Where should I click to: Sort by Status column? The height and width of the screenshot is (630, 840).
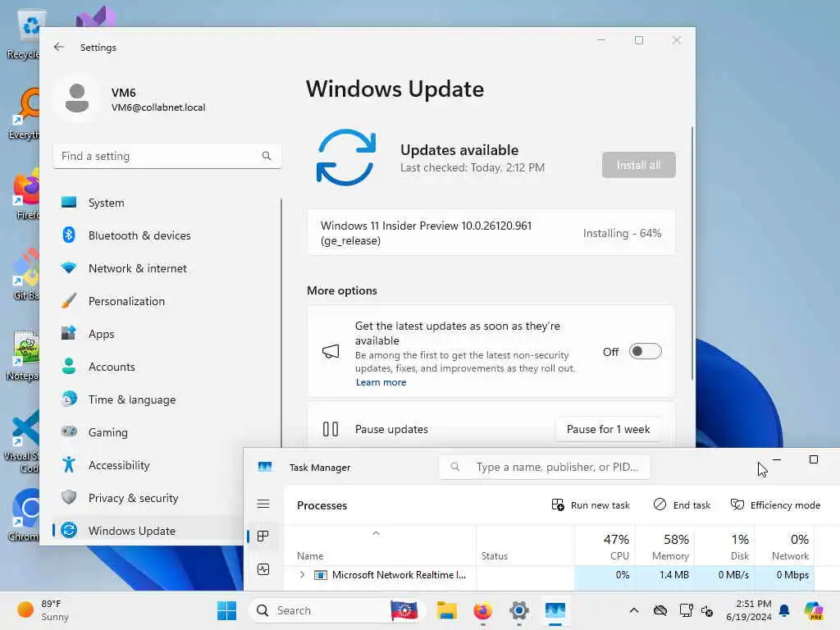tap(494, 556)
